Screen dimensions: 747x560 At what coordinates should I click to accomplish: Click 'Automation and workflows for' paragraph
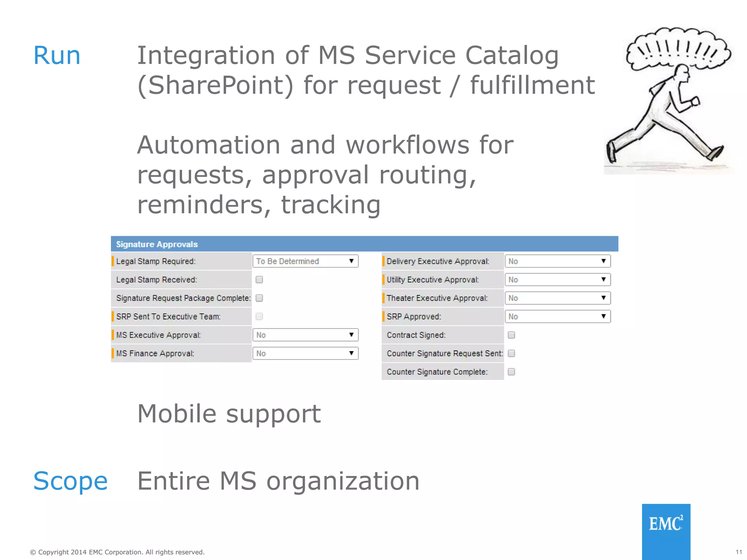(325, 145)
